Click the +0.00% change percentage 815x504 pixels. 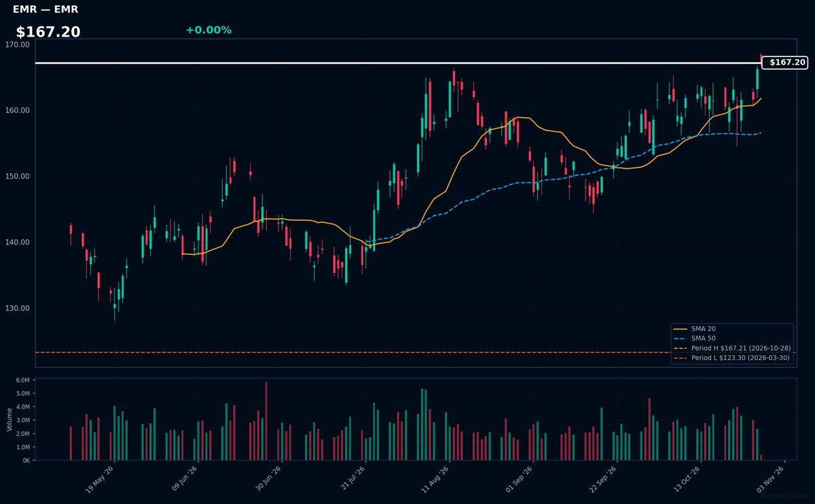(x=209, y=30)
